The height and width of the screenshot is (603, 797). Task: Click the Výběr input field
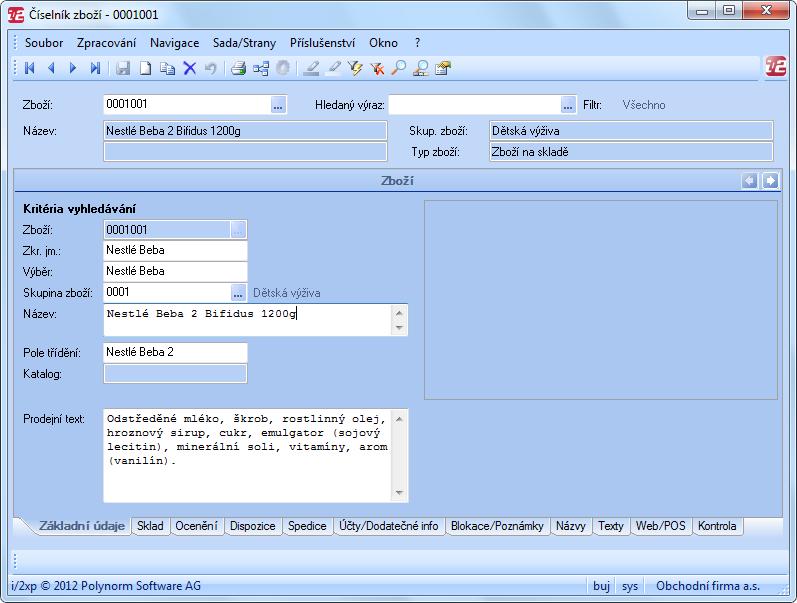point(175,272)
